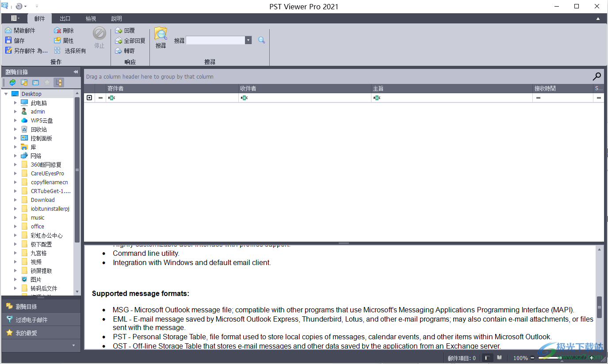This screenshot has width=608, height=364.
Task: Click the 開啟郵件 open mail icon
Action: click(8, 30)
